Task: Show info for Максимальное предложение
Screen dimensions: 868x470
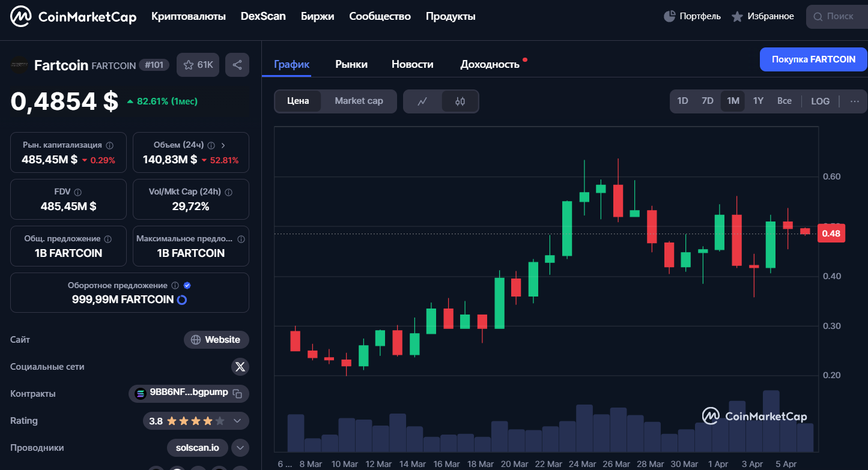Action: point(241,239)
